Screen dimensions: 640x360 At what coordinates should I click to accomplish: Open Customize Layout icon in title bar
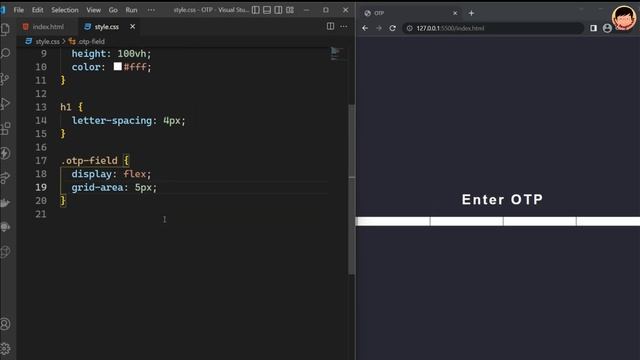click(290, 10)
